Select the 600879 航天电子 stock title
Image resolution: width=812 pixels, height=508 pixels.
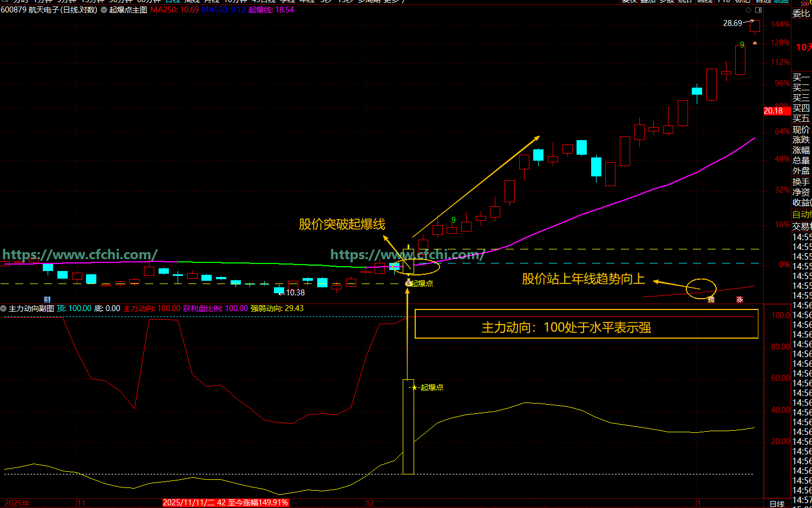[49, 10]
